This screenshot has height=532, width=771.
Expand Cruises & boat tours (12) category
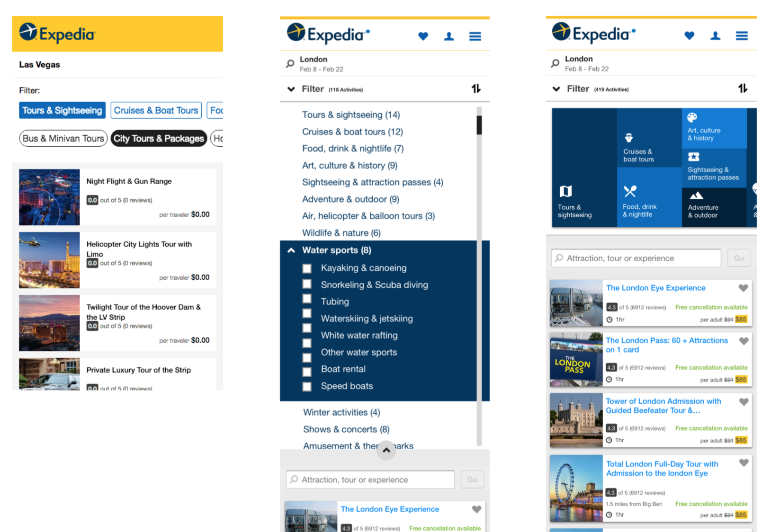click(x=352, y=132)
